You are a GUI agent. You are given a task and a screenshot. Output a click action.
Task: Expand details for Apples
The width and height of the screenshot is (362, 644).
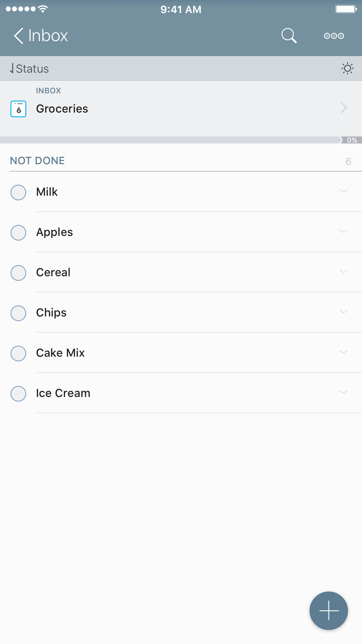click(344, 231)
